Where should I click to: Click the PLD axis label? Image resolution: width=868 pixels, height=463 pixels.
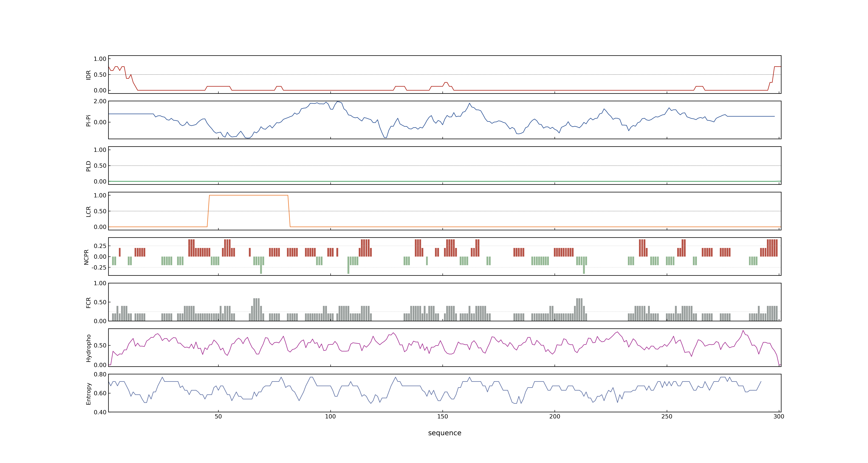coord(88,166)
